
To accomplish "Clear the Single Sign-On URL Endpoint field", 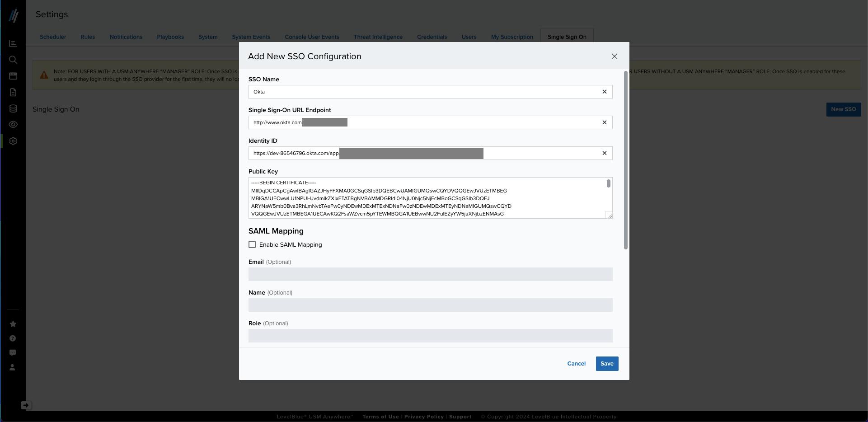I will coord(605,122).
